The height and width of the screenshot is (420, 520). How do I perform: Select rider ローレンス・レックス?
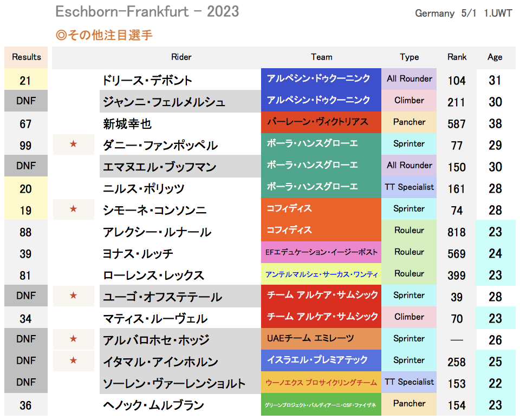(153, 275)
